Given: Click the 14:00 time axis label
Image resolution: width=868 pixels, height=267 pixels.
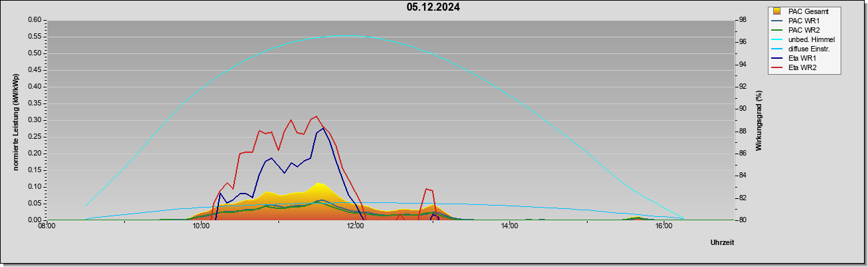Looking at the screenshot, I should click(x=509, y=227).
